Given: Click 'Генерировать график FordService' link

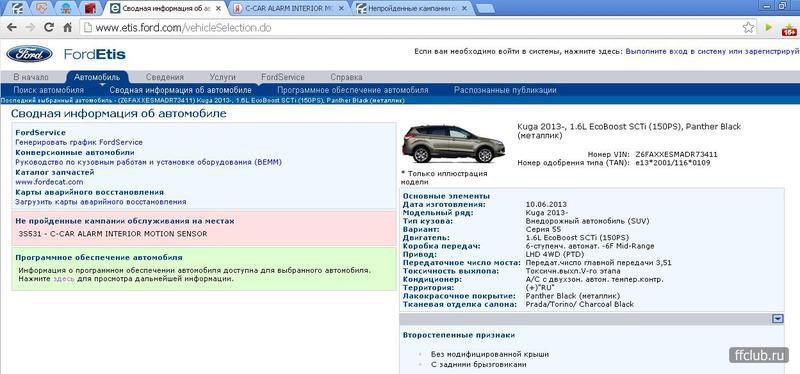Looking at the screenshot, I should 79,142.
